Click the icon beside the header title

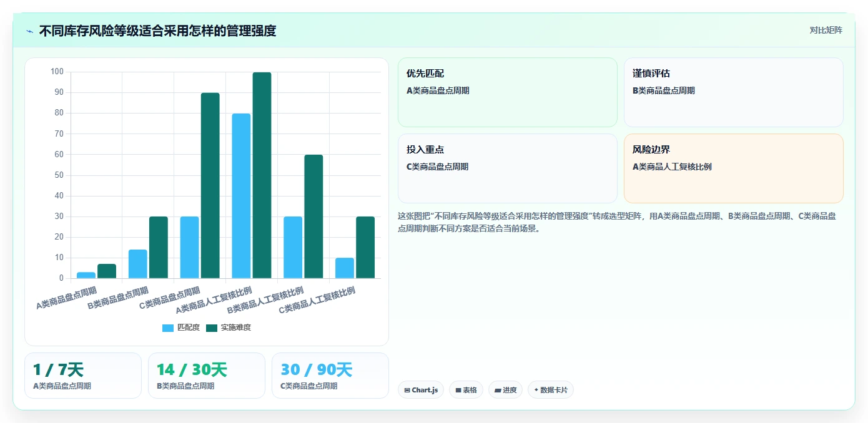click(29, 31)
